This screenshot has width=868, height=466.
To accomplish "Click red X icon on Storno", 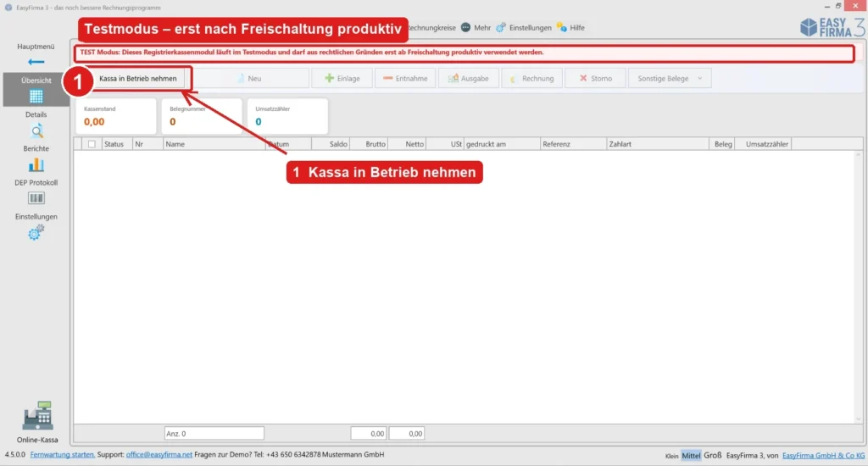I will click(x=583, y=78).
